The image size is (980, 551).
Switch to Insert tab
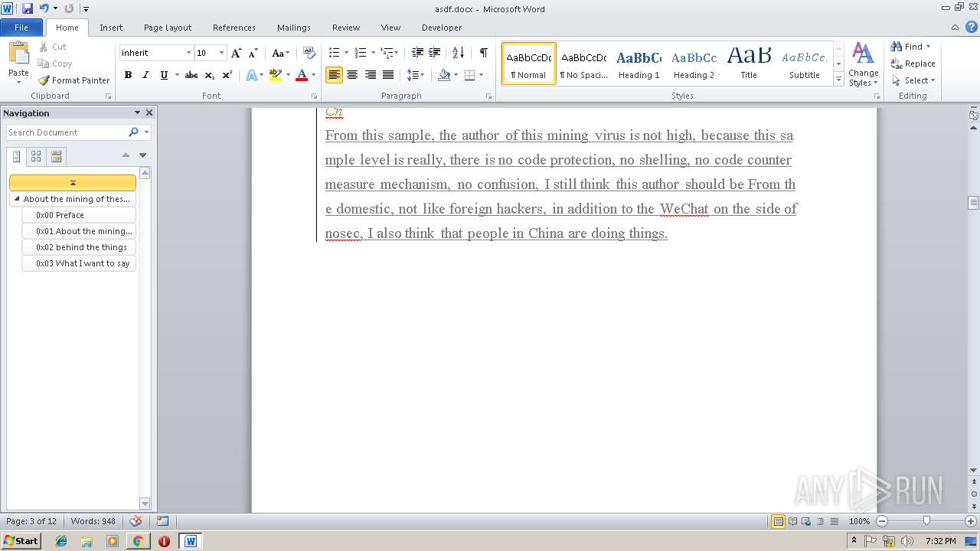[x=111, y=28]
